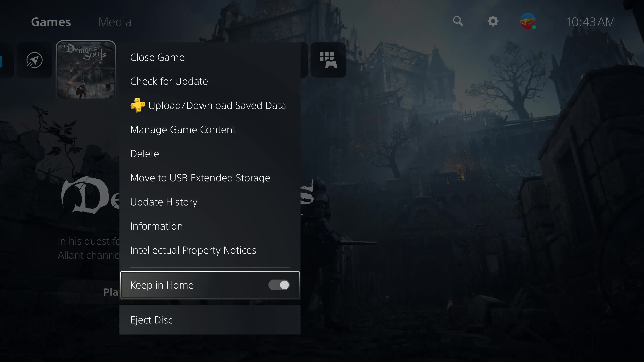Viewport: 644px width, 362px height.
Task: View Update History for Demon's Souls
Action: tap(164, 202)
